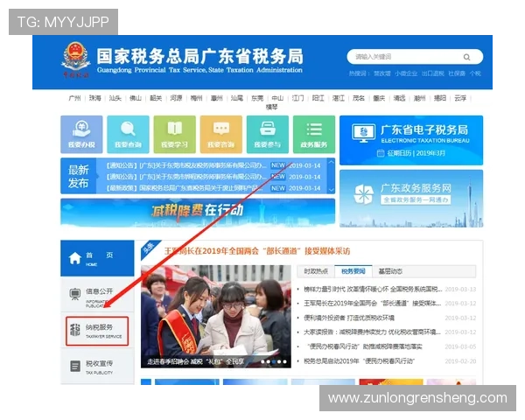Select 首页 HOME in the left menu
The height and width of the screenshot is (420, 525).
(97, 258)
